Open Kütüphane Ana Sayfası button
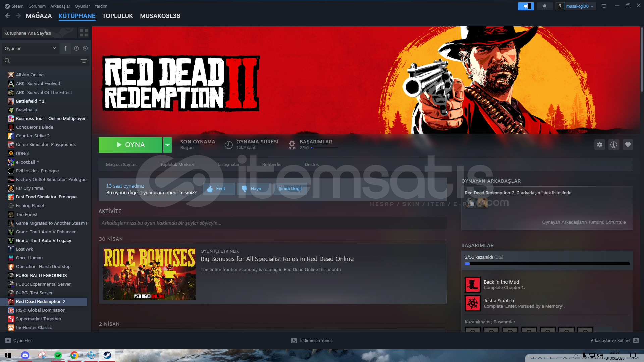Screen dimensions: 644x362 click(39, 33)
